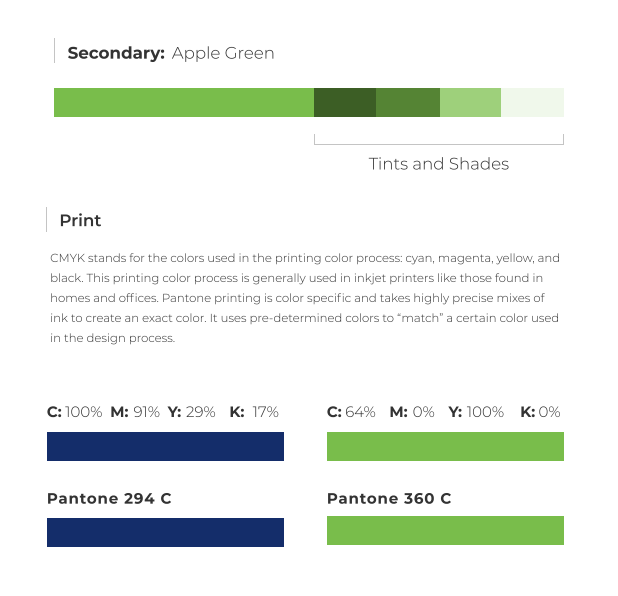Click the Y: 100% yellow value
The height and width of the screenshot is (596, 618).
click(476, 412)
